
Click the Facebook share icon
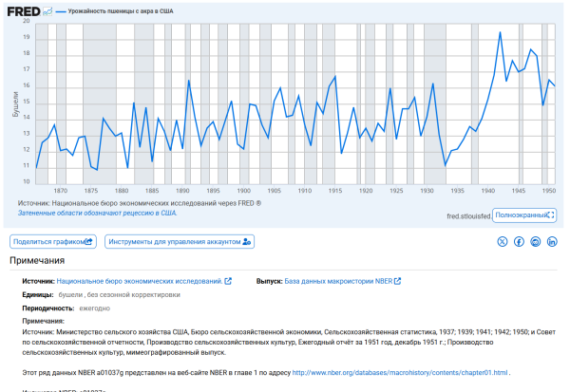(x=520, y=242)
